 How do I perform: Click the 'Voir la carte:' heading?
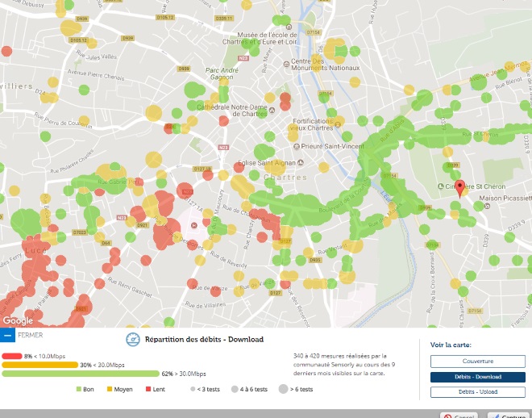(451, 345)
